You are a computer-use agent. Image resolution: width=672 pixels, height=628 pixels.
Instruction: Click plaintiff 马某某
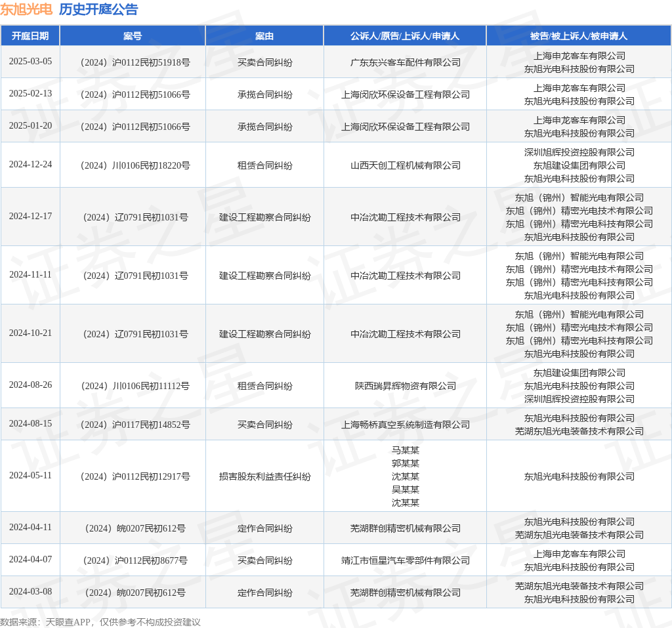point(406,450)
